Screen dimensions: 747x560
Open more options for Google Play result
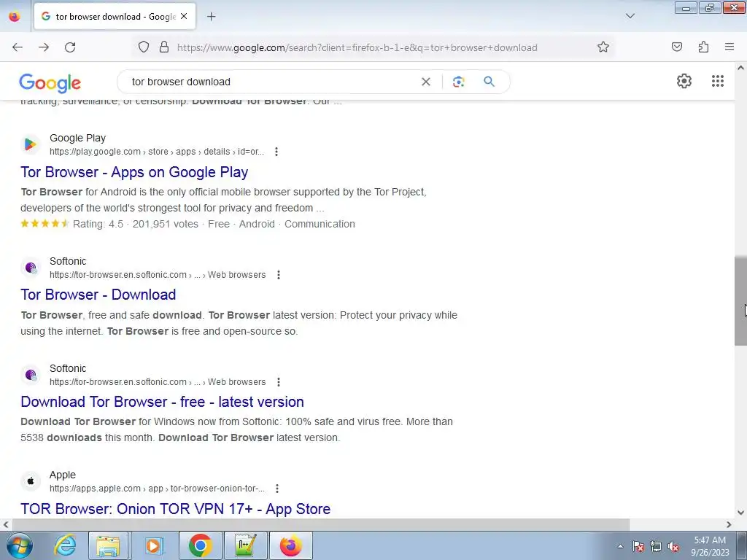click(276, 152)
